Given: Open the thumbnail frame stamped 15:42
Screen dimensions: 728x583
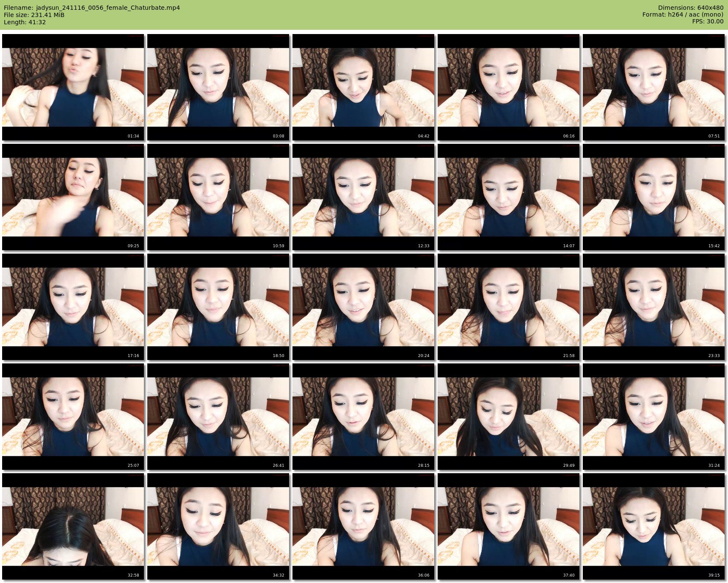Looking at the screenshot, I should [x=654, y=197].
